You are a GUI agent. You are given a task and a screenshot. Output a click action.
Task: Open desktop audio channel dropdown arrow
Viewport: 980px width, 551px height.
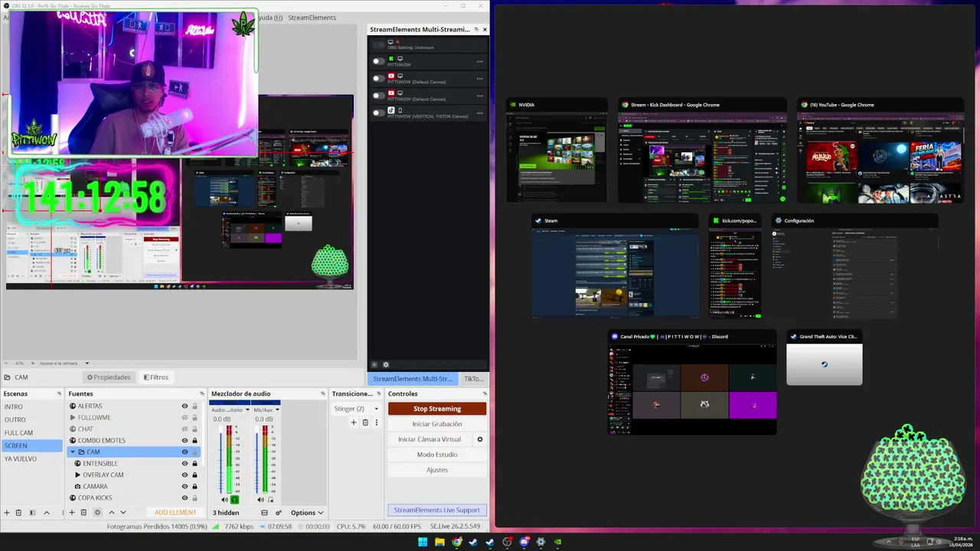(x=247, y=409)
